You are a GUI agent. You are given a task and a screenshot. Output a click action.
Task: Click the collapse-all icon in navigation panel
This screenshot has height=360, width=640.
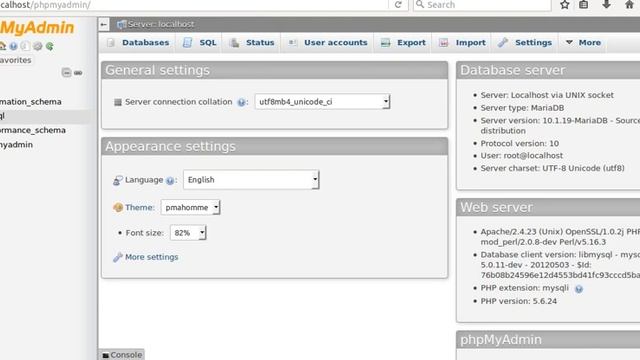tap(66, 73)
